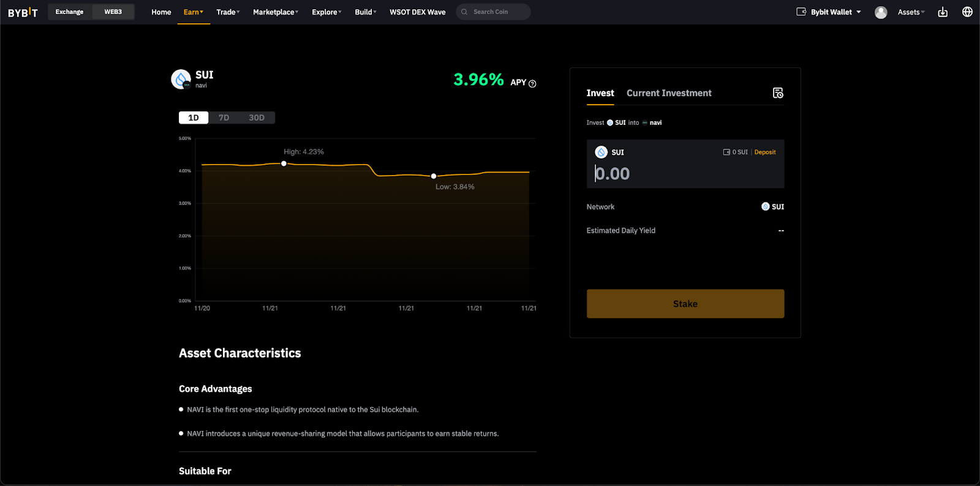Screen dimensions: 980x486
Task: Focus the SUI amount input field
Action: click(x=685, y=174)
